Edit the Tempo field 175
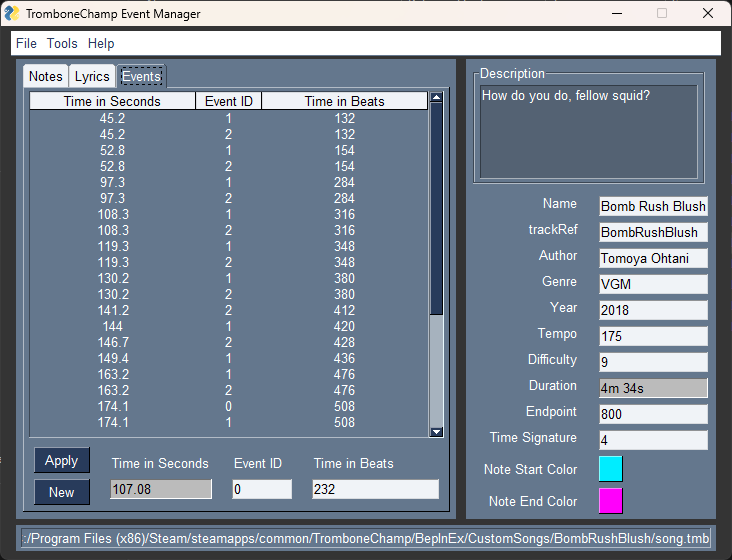The height and width of the screenshot is (560, 732). (x=653, y=336)
